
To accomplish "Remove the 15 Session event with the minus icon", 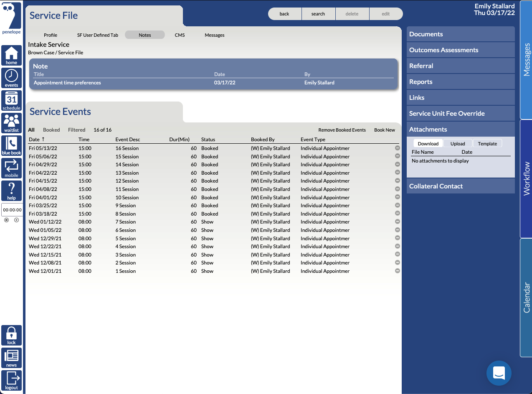I will (398, 156).
